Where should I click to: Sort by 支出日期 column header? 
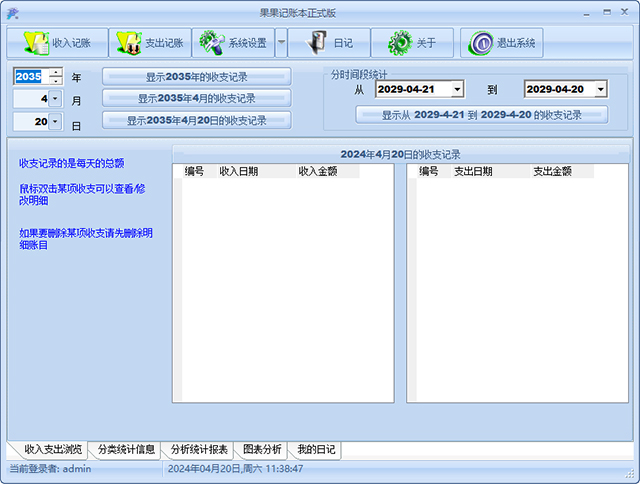pyautogui.click(x=491, y=171)
